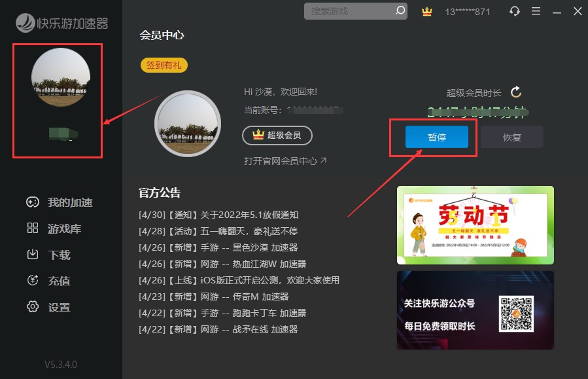Click account name 13******871
Screen dimensions: 588x379
[467, 12]
